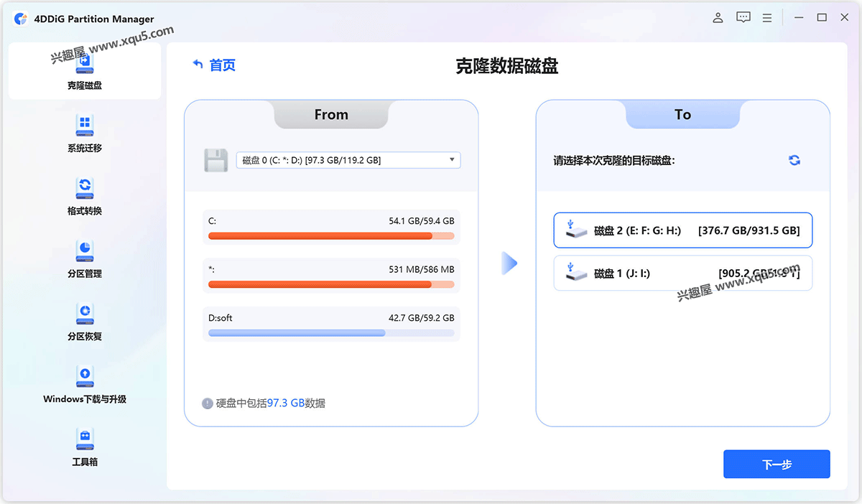Click the 531 MB/586 MB value

click(422, 269)
